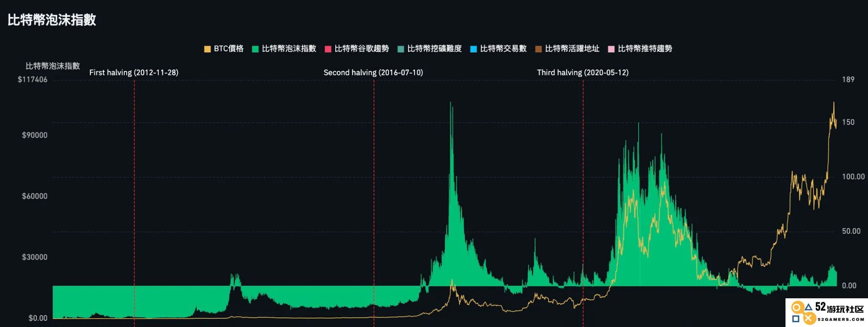The height and width of the screenshot is (327, 868).
Task: Click the green 比特幣泡沫指數 color swatch
Action: [255, 49]
